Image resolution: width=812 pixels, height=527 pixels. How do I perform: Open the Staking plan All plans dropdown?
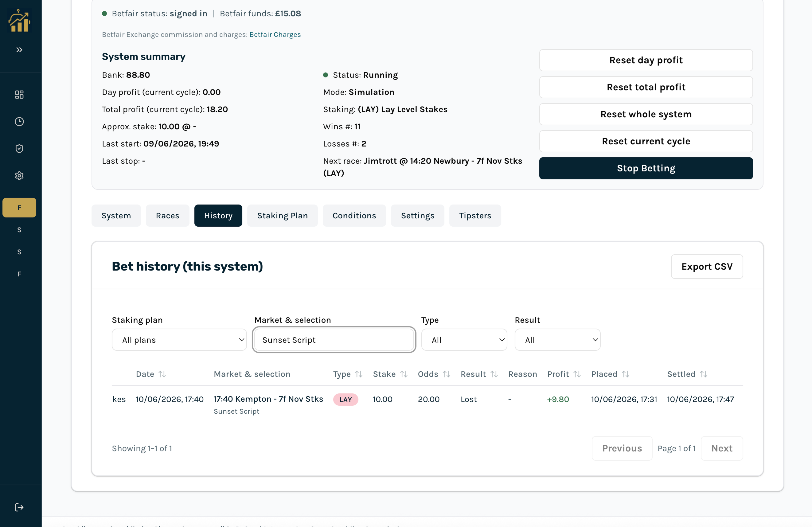[179, 340]
